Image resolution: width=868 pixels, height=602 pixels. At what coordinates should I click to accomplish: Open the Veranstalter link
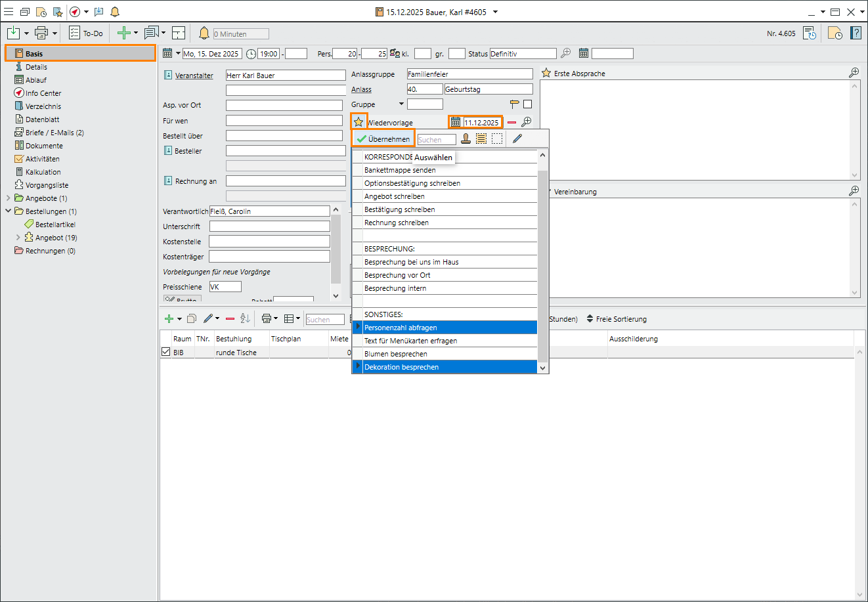click(194, 75)
